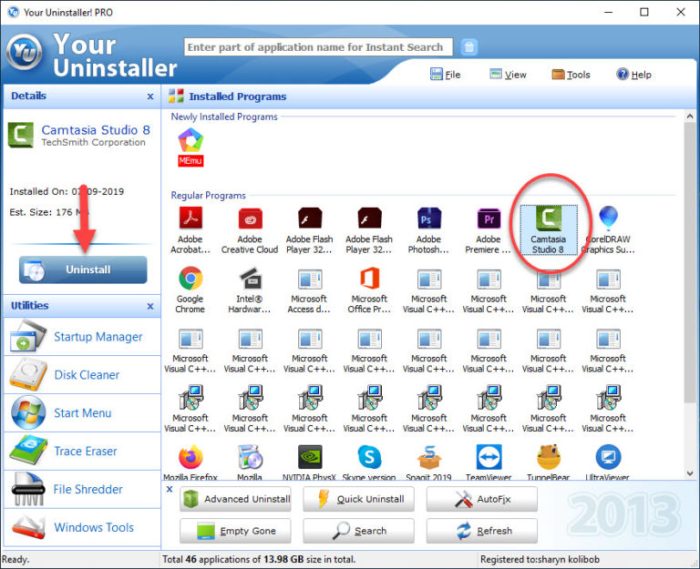
Task: Select TeamViewer program icon
Action: click(x=488, y=462)
